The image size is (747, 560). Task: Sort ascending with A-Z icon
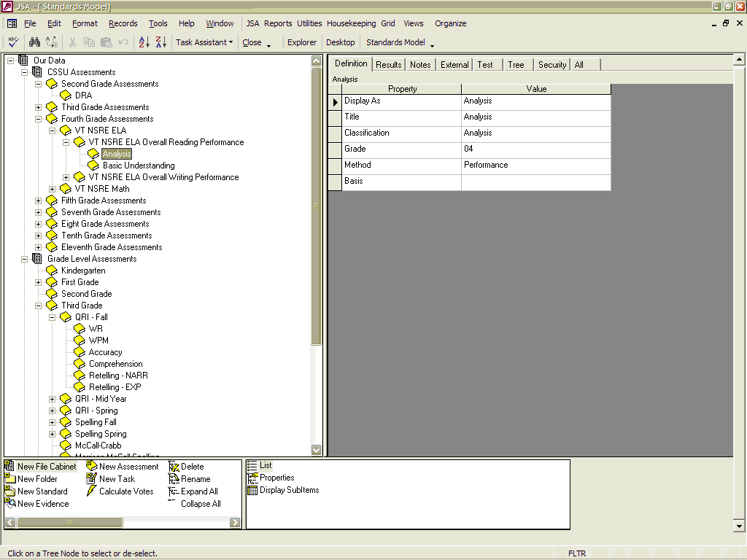(144, 42)
